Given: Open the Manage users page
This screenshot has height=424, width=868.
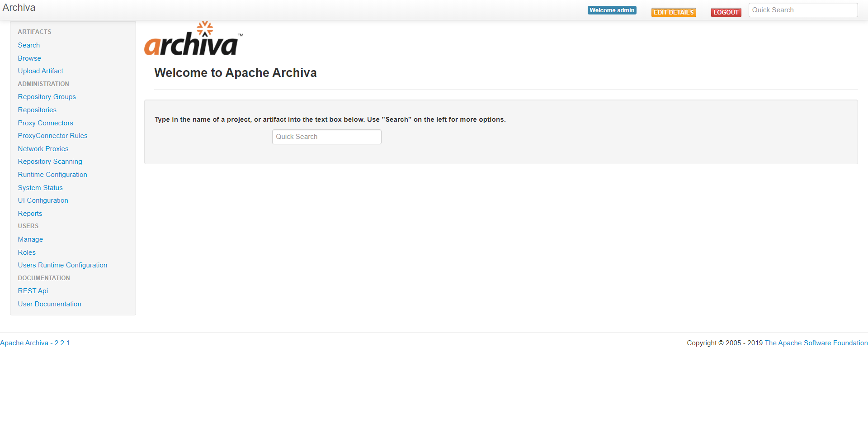Looking at the screenshot, I should (x=30, y=239).
